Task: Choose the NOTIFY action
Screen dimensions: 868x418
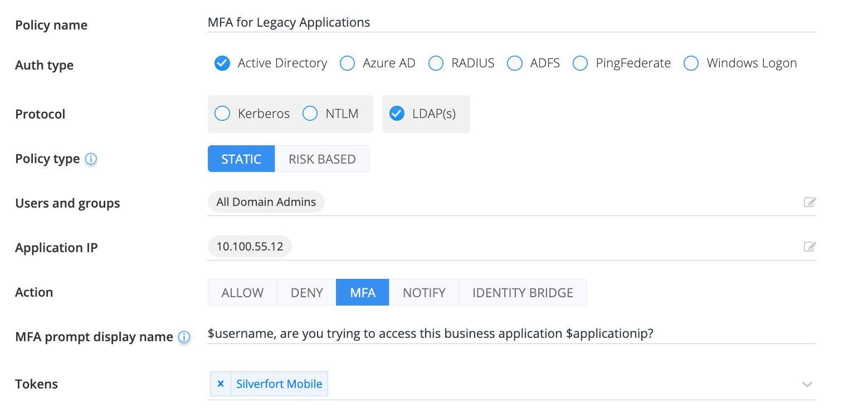Action: point(424,293)
